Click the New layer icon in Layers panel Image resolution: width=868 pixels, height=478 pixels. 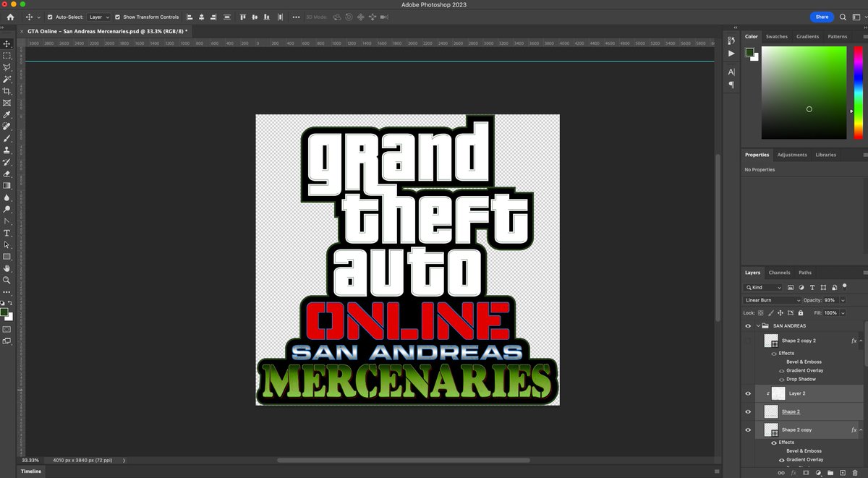tap(841, 472)
